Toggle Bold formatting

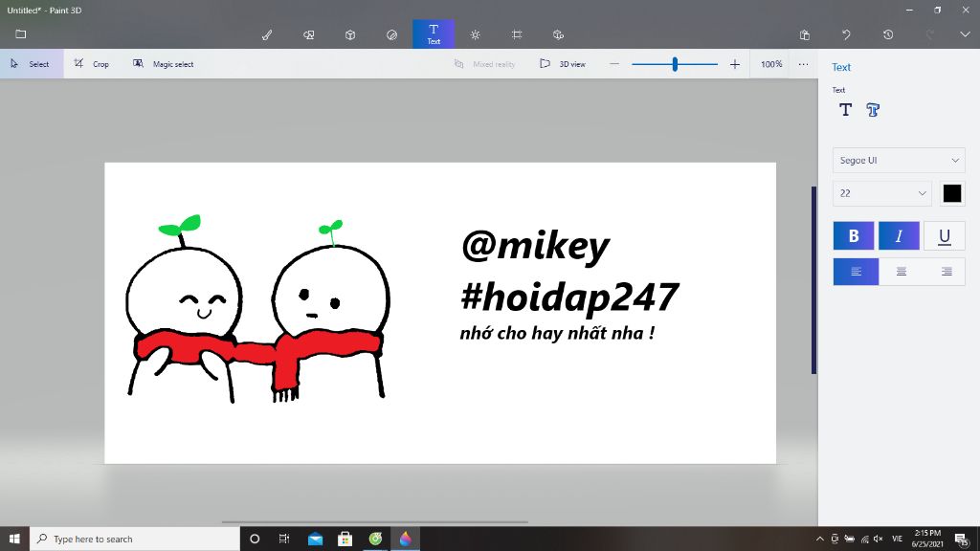[853, 235]
